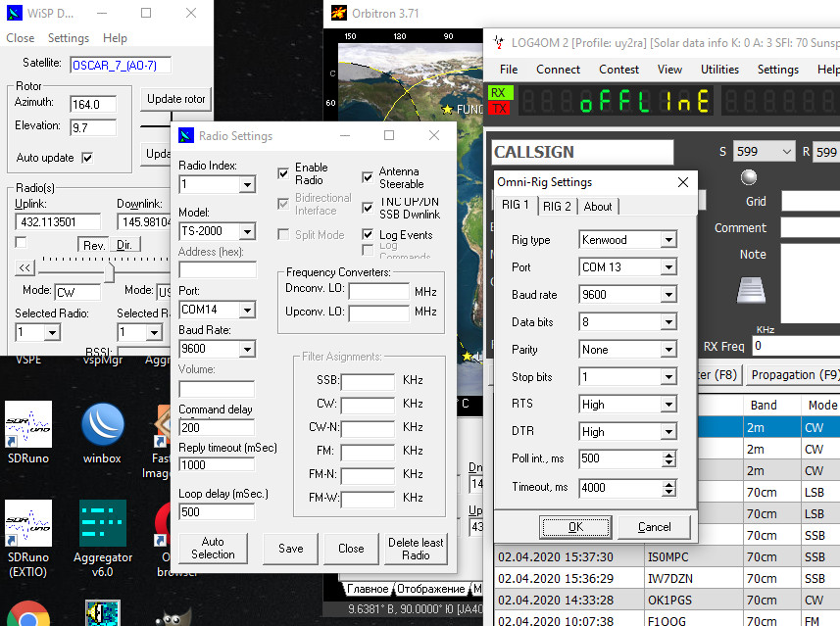Select the Propagation (F9) tab

793,375
